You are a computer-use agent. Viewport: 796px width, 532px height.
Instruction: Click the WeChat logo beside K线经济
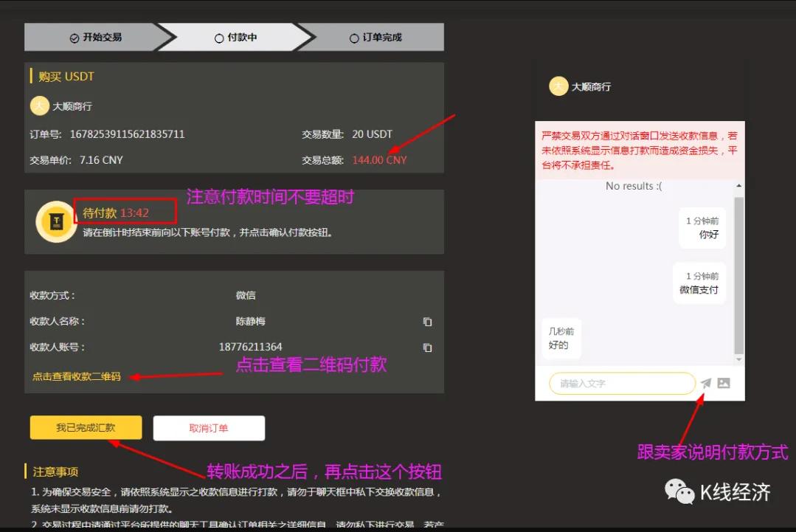pos(679,491)
